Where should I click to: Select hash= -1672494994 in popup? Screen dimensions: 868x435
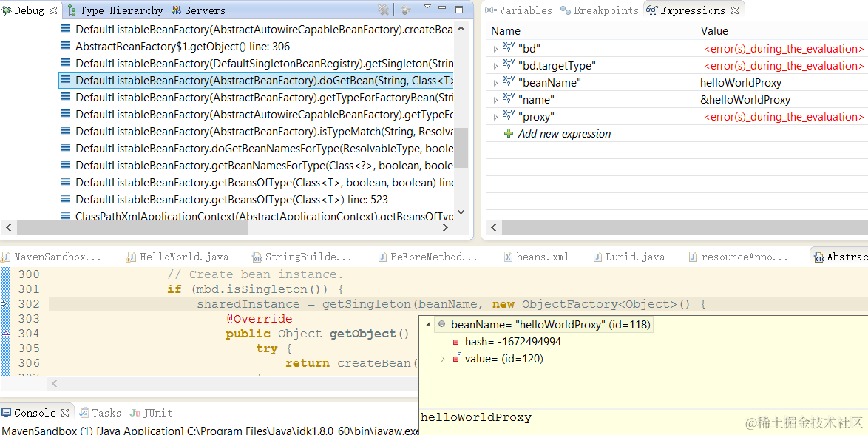tap(512, 342)
